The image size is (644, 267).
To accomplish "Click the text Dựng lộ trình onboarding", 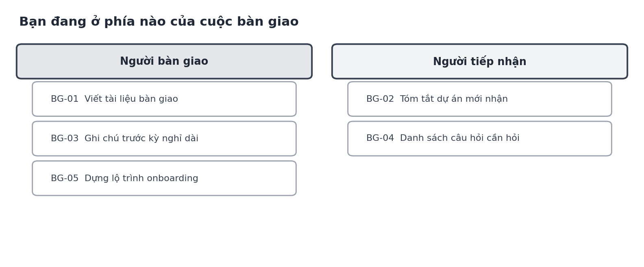I will pos(141,179).
